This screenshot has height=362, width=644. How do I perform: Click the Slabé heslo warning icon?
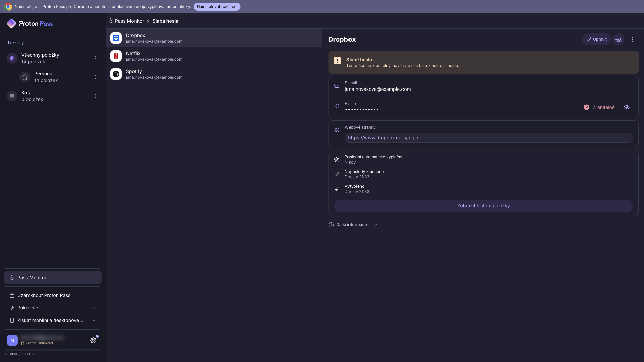337,61
